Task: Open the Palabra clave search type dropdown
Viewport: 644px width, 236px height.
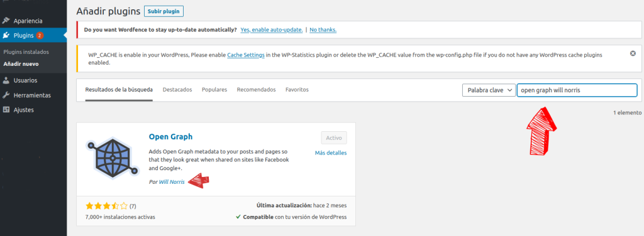Action: click(x=489, y=90)
